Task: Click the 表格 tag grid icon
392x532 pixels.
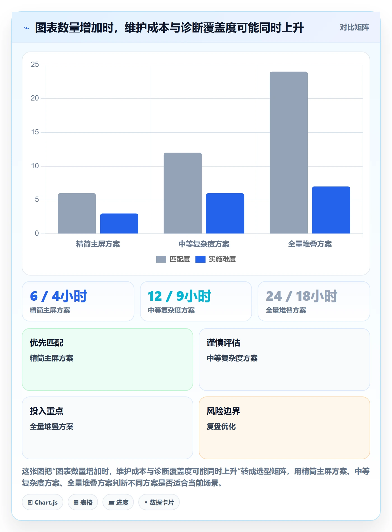Action: (76, 503)
